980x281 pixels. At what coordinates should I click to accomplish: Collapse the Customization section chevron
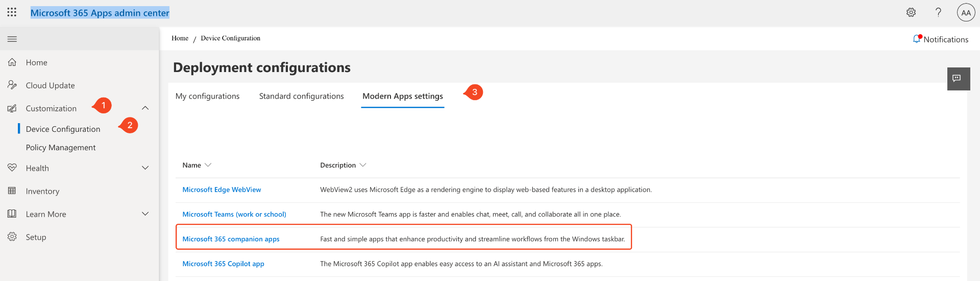point(145,108)
